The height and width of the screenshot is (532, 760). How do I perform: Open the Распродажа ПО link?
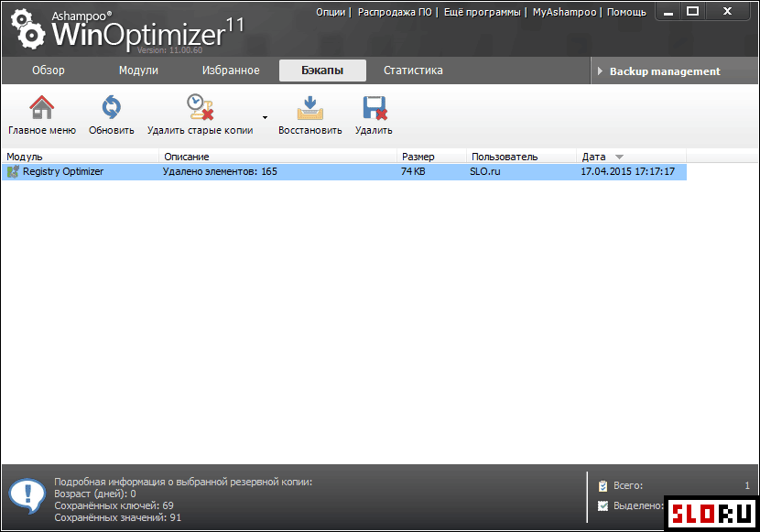pos(395,12)
